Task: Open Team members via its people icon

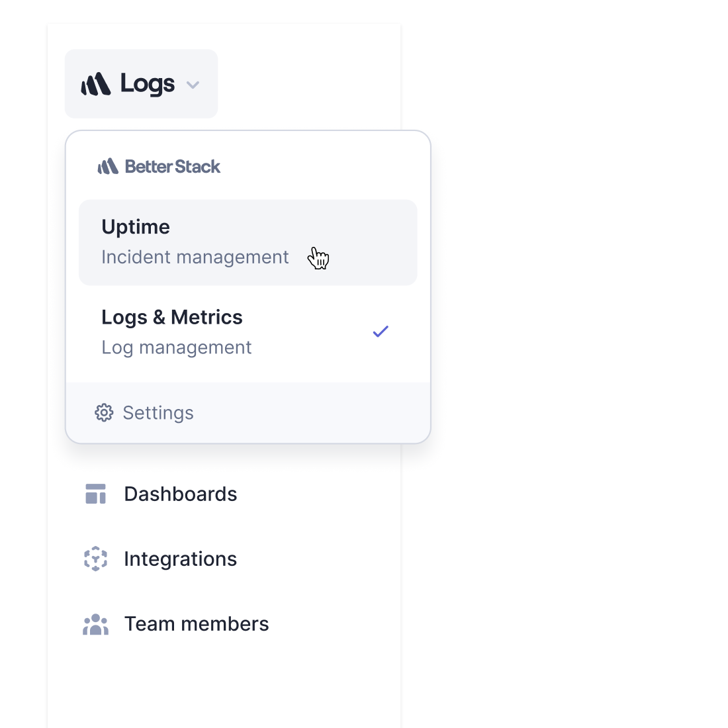Action: (x=95, y=623)
